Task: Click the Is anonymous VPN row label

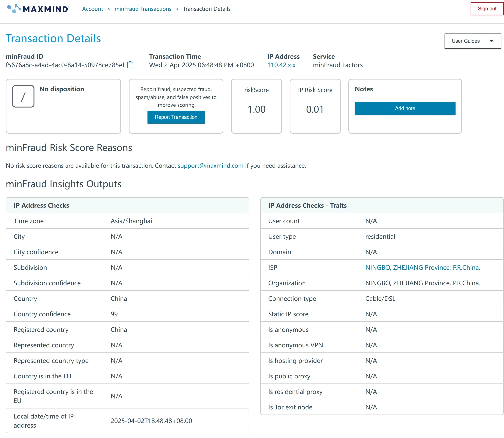Action: [x=296, y=345]
